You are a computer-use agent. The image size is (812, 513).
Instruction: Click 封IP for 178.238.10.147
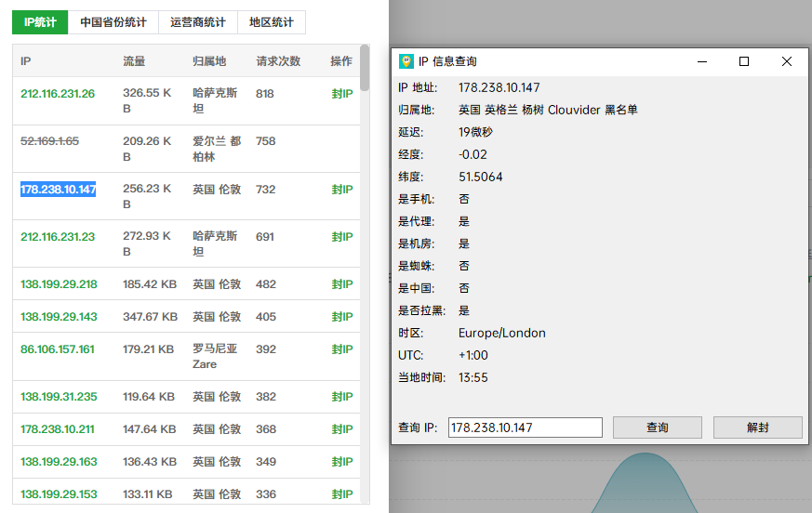(341, 190)
